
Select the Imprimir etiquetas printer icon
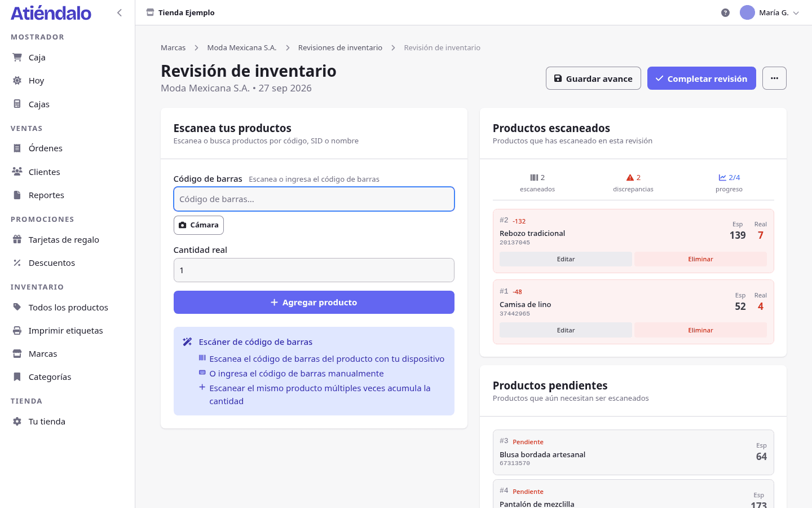(17, 330)
